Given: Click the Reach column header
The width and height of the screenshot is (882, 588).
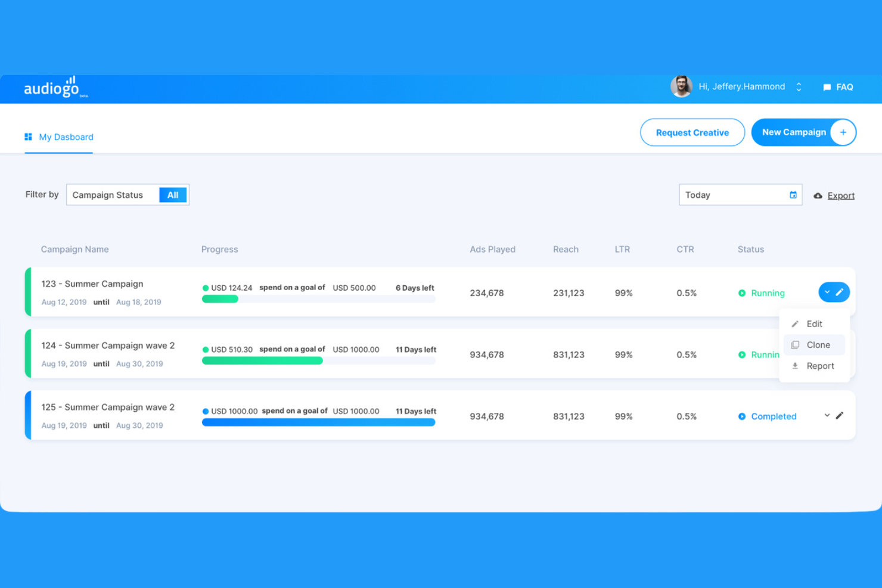Looking at the screenshot, I should 566,249.
